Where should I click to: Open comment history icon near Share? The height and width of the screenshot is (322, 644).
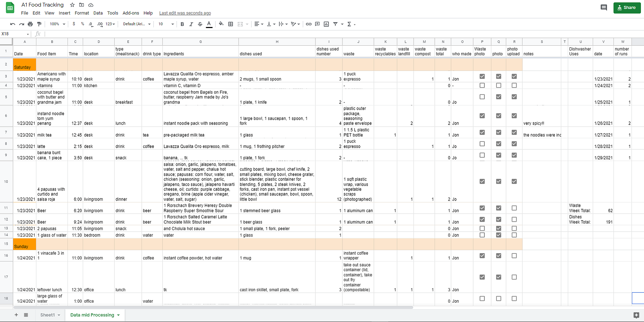point(604,8)
